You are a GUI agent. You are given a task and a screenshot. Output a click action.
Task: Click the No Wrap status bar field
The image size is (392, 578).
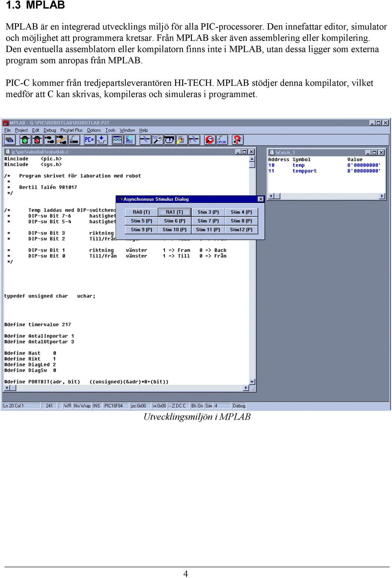pos(82,406)
